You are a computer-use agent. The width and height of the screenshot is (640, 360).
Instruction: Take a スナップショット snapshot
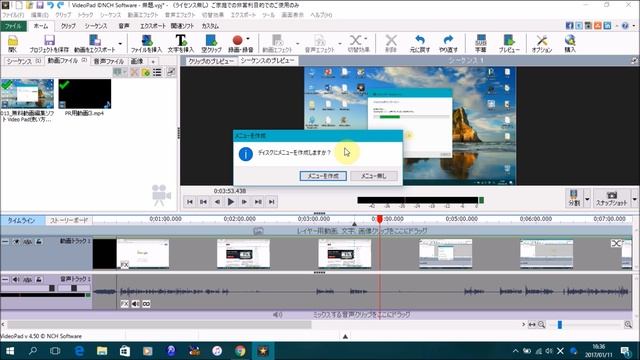pos(611,198)
